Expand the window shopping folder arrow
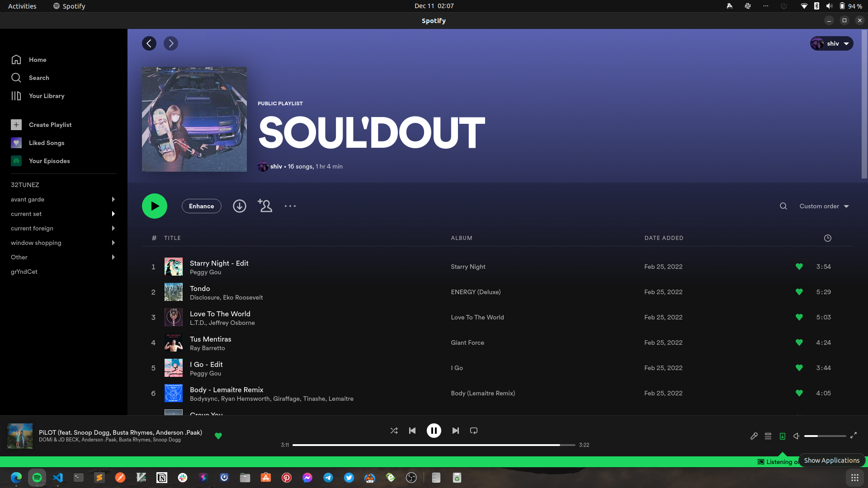 pyautogui.click(x=113, y=243)
